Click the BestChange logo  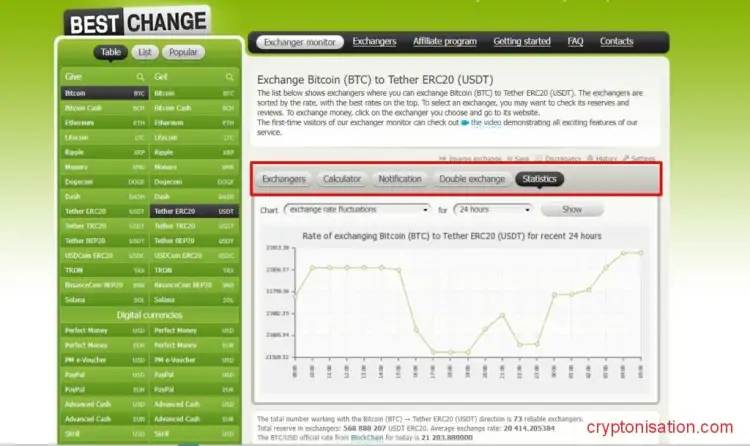point(137,22)
